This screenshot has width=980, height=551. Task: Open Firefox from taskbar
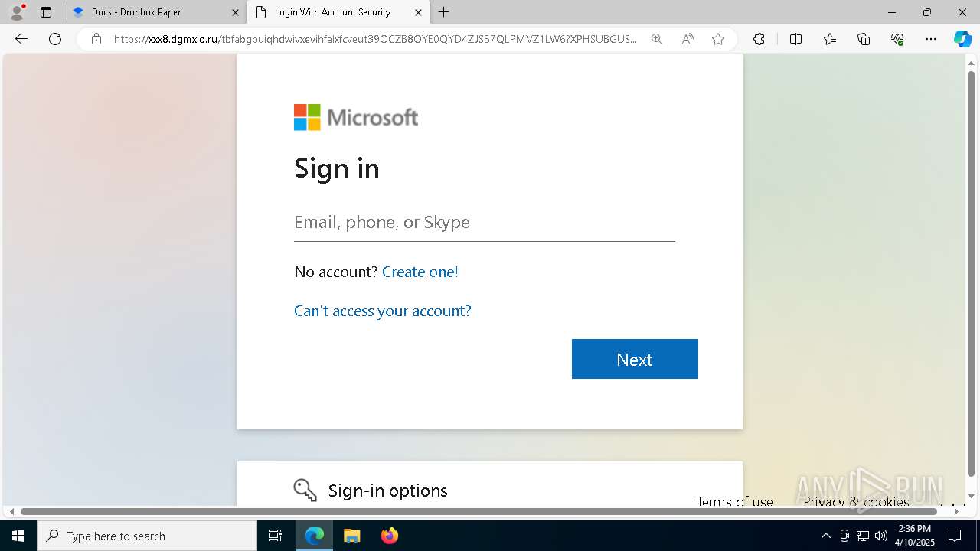pos(389,536)
